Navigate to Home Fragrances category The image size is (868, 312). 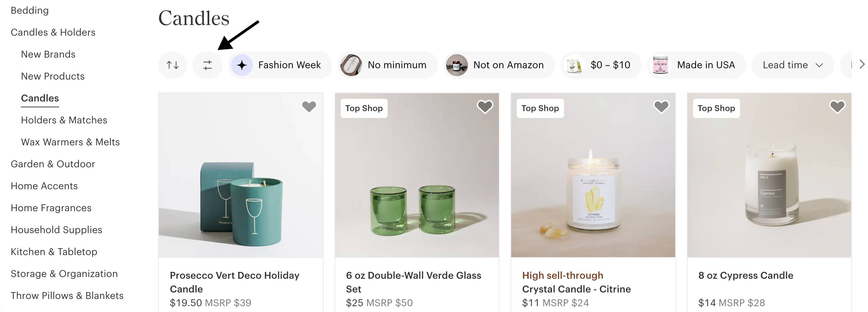point(51,208)
